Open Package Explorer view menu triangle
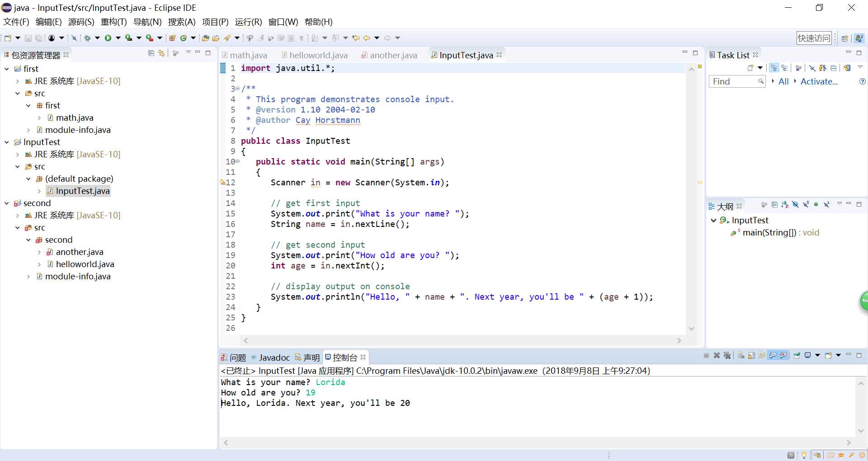This screenshot has height=461, width=868. click(x=188, y=53)
